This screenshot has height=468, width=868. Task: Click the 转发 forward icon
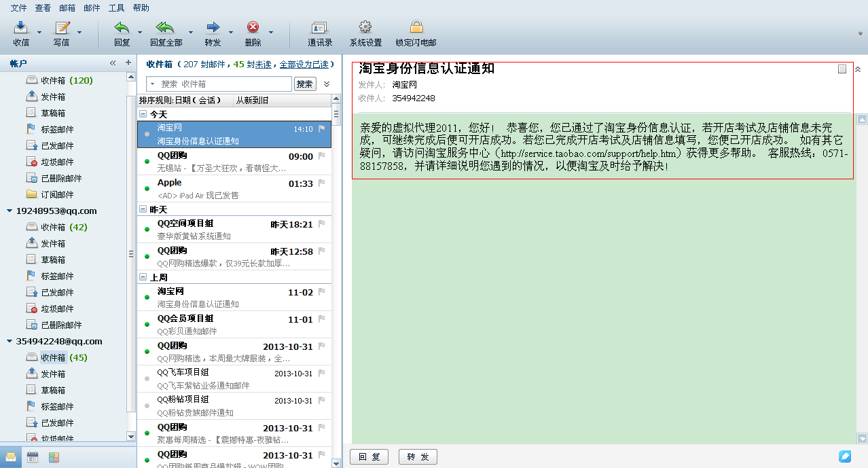pos(213,28)
